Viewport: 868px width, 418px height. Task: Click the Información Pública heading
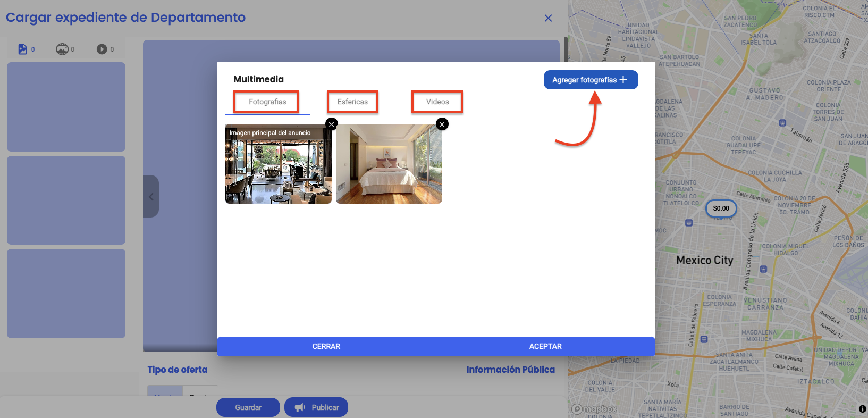(x=510, y=370)
